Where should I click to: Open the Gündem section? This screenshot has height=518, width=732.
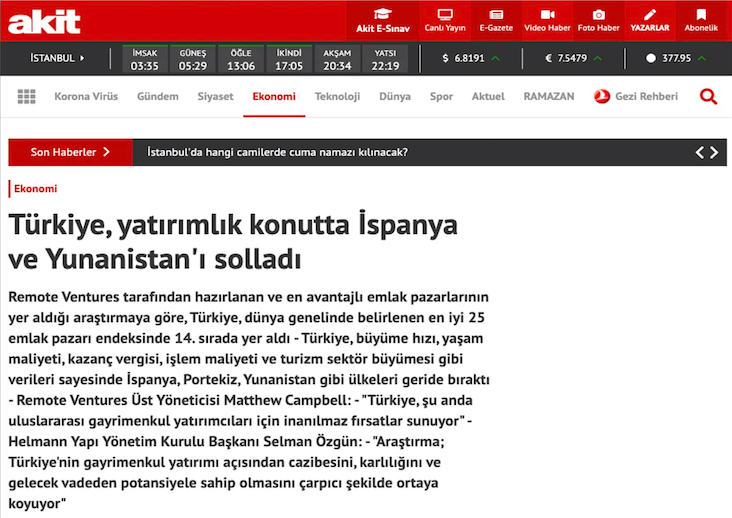tap(158, 97)
